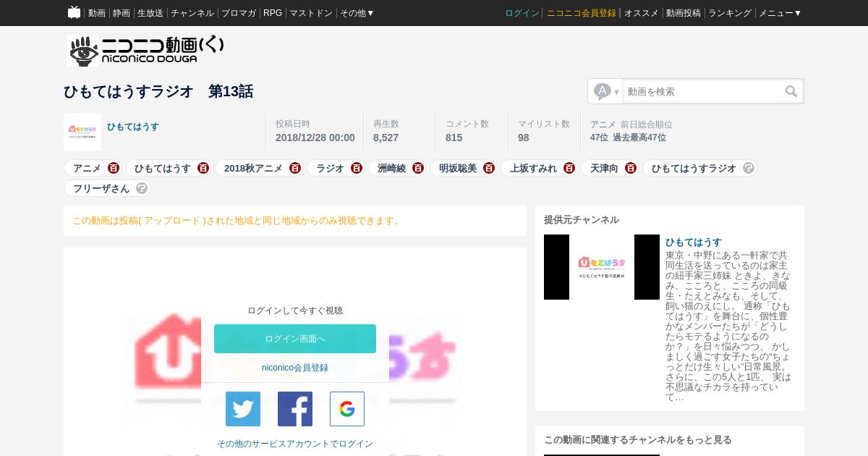This screenshot has width=868, height=456.
Task: Click ranking text 47位 過去最高47位
Action: tap(628, 138)
